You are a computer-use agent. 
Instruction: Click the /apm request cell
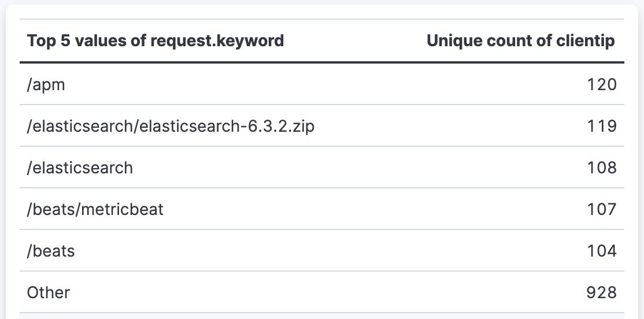coord(46,84)
